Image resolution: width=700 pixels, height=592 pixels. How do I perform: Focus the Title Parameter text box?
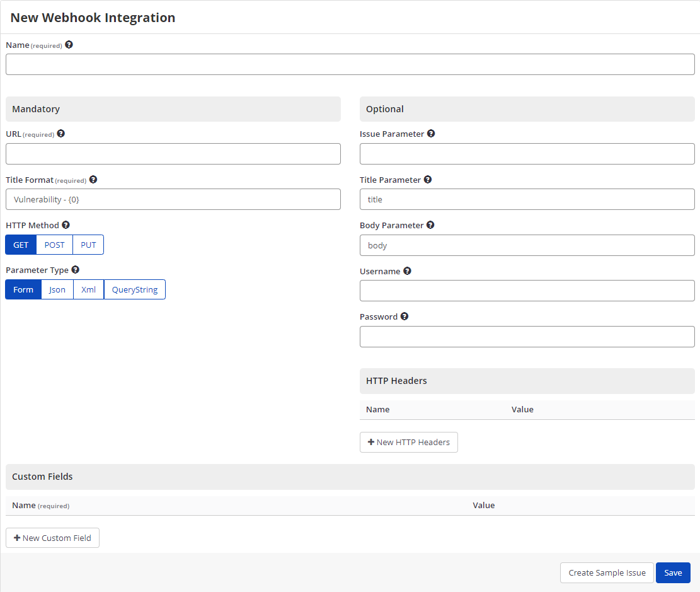[527, 199]
